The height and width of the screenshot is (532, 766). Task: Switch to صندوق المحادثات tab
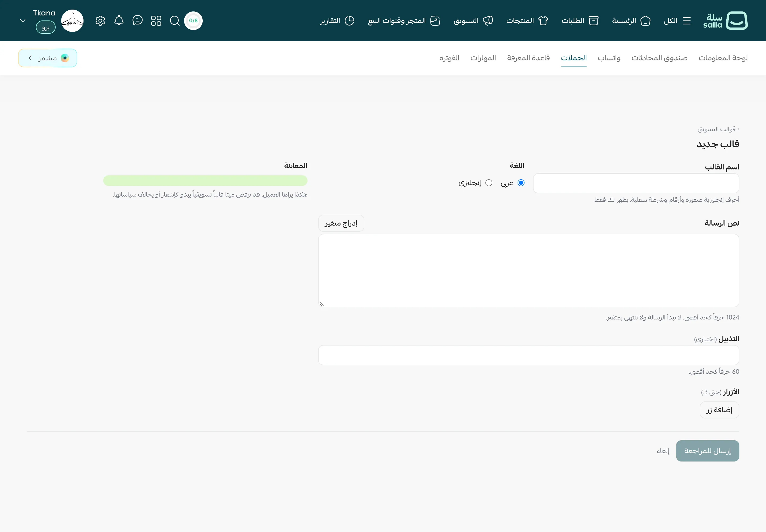point(659,58)
